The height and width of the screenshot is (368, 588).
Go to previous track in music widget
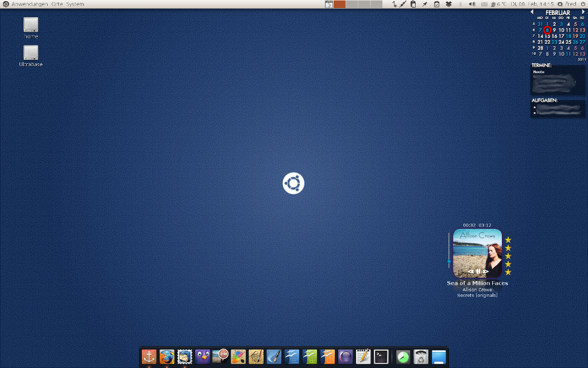click(x=470, y=271)
